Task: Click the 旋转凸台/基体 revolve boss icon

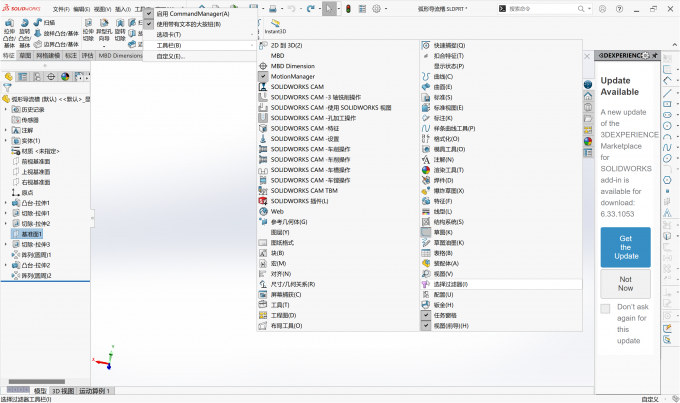Action: pos(25,23)
